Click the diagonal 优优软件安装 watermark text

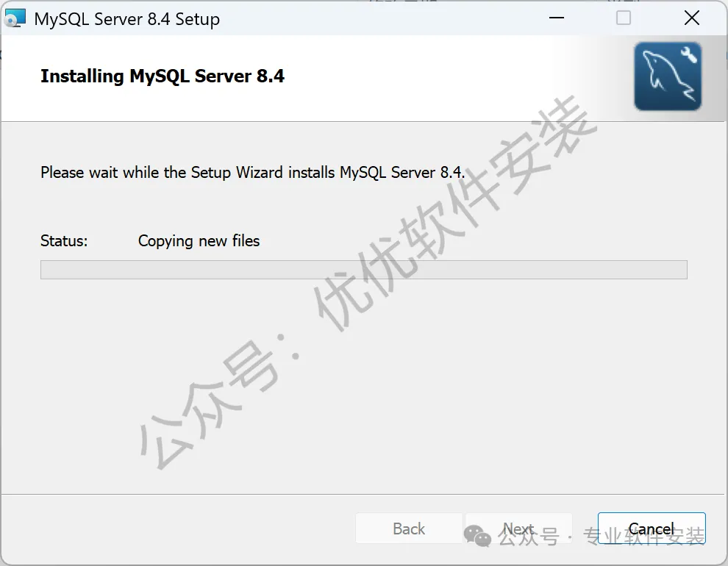coord(455,213)
